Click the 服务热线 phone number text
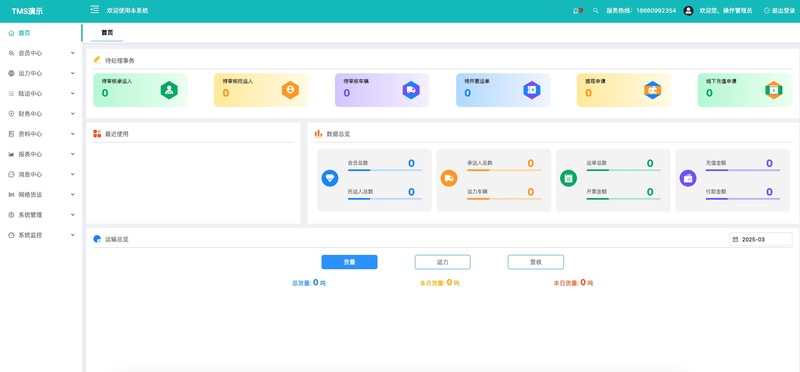 click(x=641, y=10)
